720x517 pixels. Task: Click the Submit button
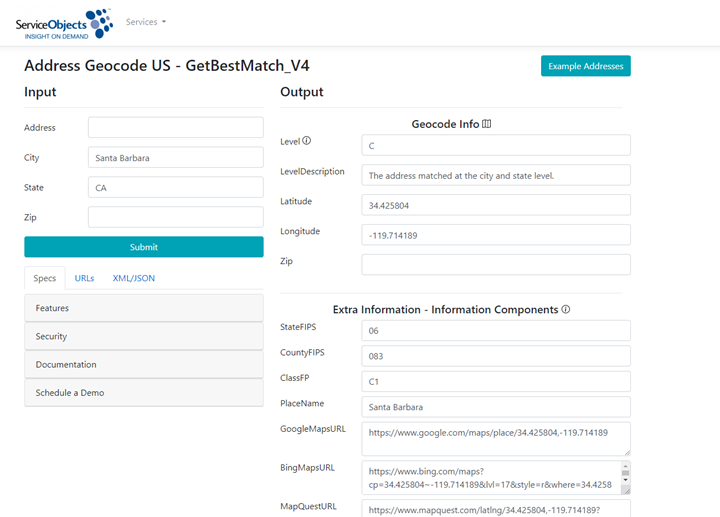point(144,247)
